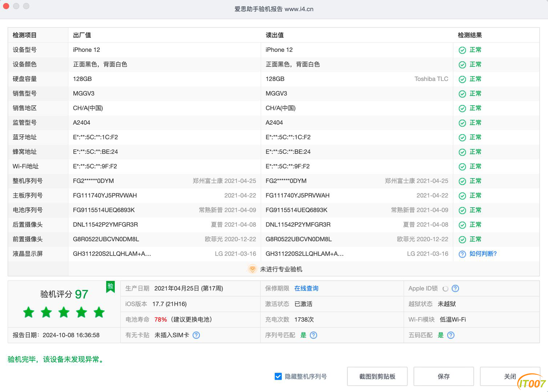Click the 已激活 activation status
Image resolution: width=548 pixels, height=392 pixels.
[303, 304]
